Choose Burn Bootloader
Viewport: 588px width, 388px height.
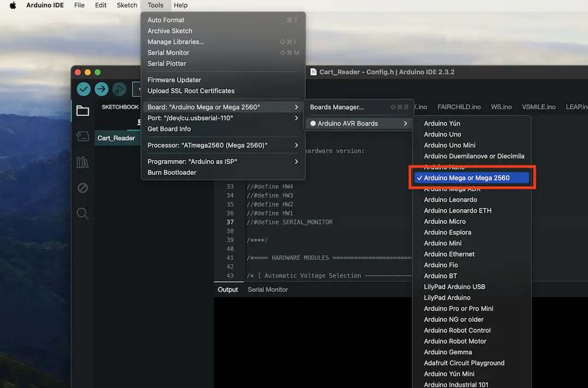pos(223,173)
